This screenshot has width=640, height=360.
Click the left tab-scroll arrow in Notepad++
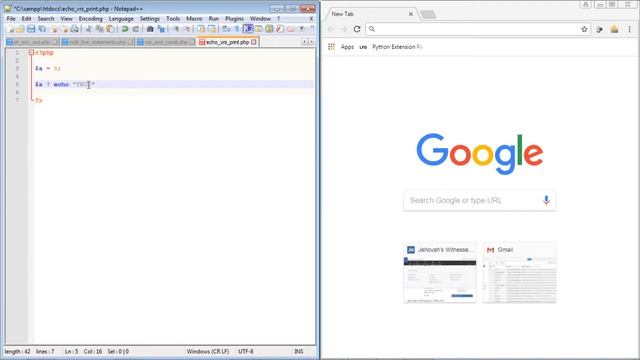pos(304,42)
